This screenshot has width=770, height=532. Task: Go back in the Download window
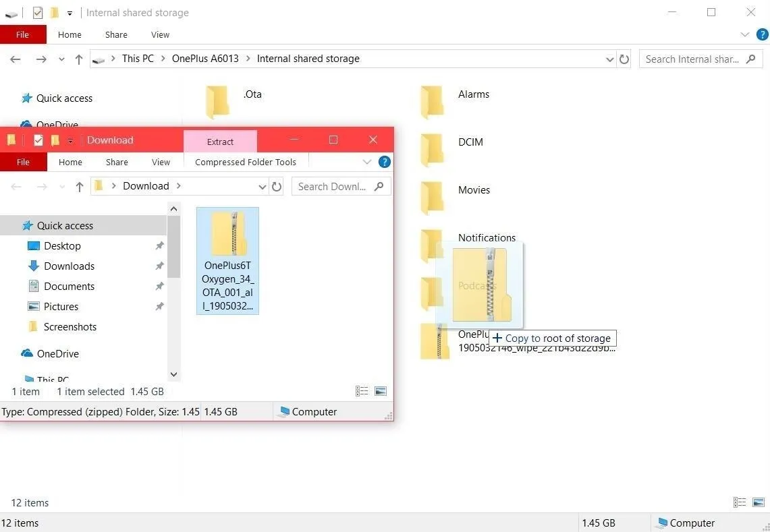coord(16,187)
